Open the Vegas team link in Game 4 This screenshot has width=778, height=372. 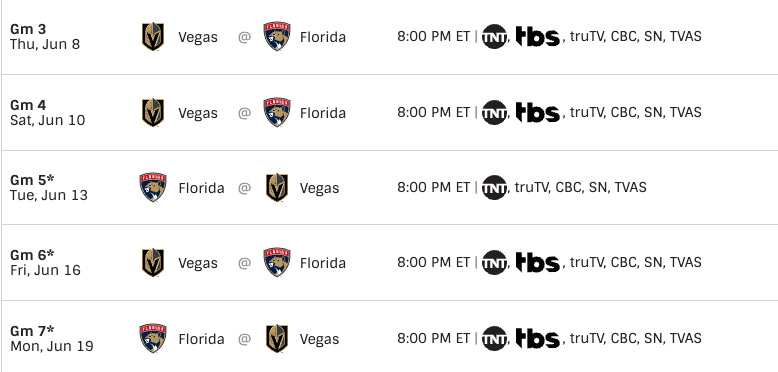click(x=198, y=113)
